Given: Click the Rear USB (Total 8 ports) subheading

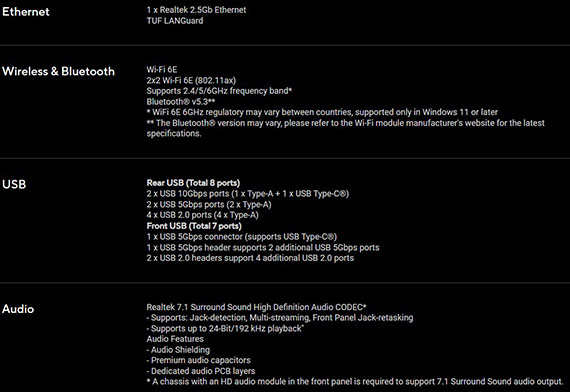Looking at the screenshot, I should click(193, 183).
